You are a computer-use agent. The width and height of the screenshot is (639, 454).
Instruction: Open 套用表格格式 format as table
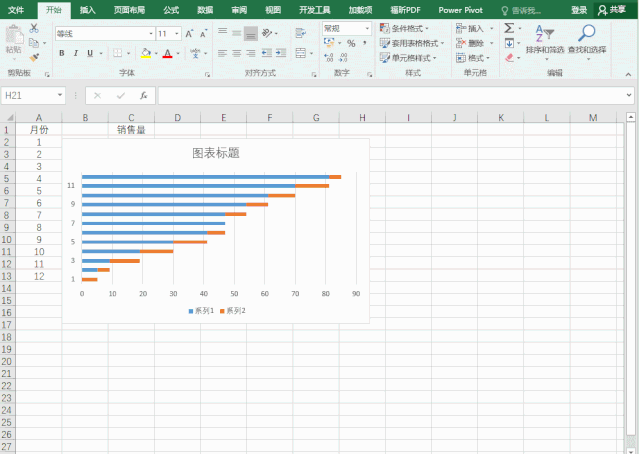pyautogui.click(x=412, y=43)
